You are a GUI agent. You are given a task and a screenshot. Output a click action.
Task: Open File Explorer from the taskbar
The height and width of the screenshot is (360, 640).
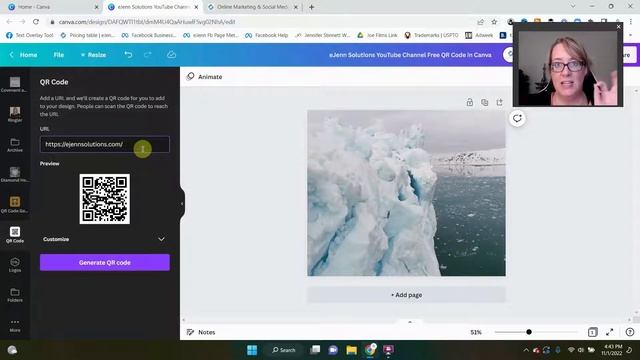tap(351, 350)
